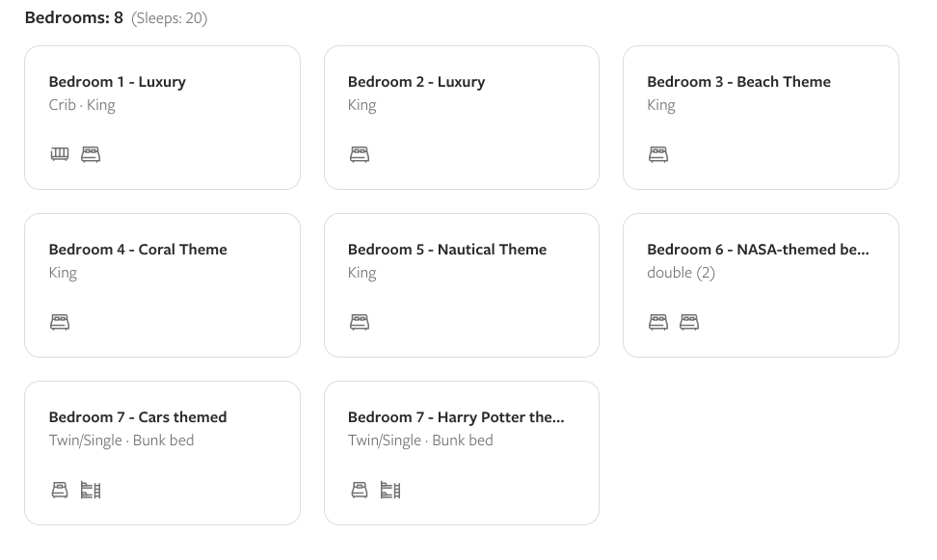937x560 pixels.
Task: Click the truncated Bedroom 7 - Harry Potter title
Action: pos(456,417)
